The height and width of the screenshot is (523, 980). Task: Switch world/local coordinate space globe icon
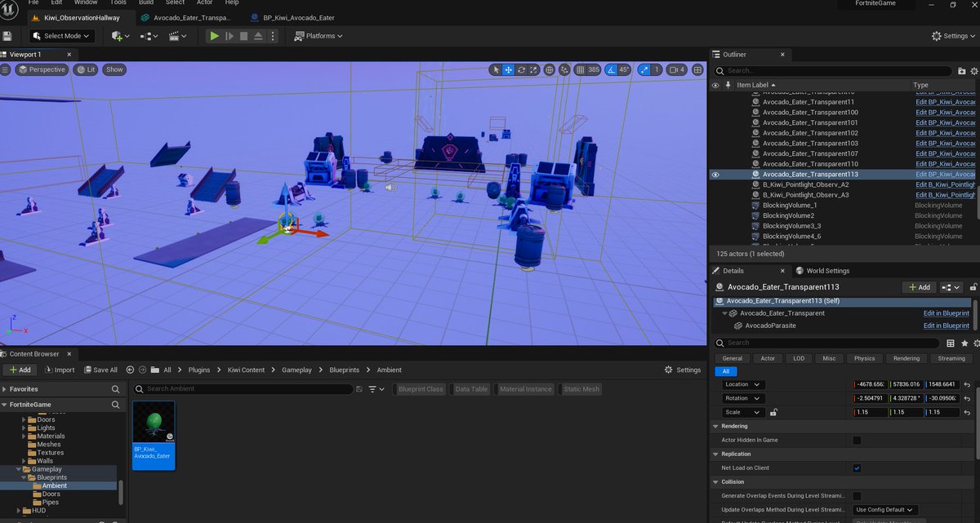point(550,69)
